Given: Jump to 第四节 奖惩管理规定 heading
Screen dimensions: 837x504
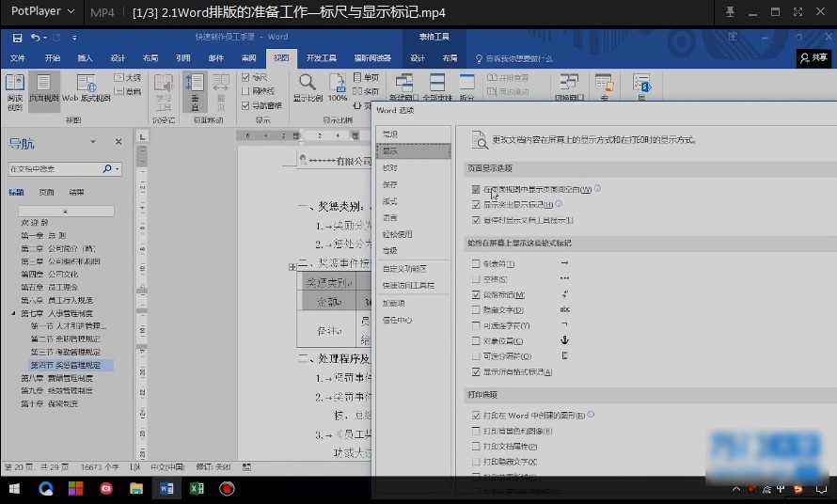Looking at the screenshot, I should click(66, 365).
